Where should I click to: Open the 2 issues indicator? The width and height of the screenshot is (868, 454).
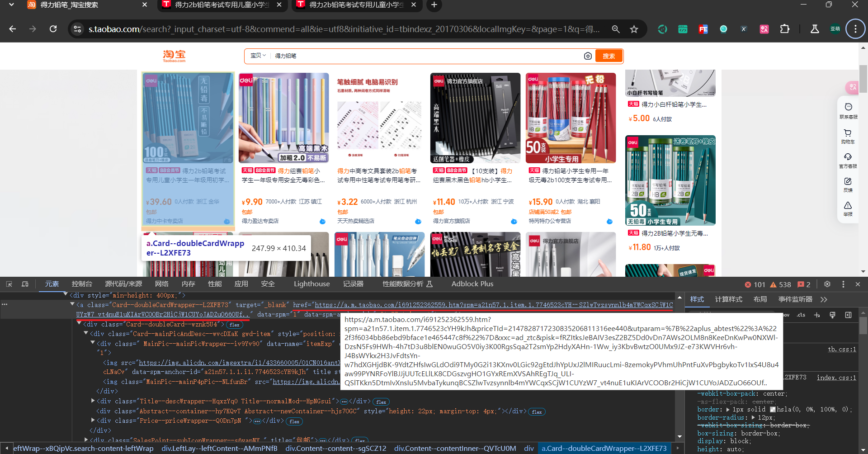(804, 284)
